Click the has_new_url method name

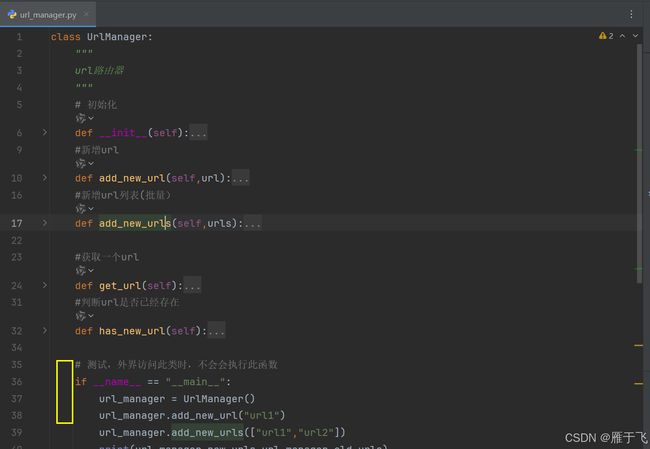(x=132, y=331)
